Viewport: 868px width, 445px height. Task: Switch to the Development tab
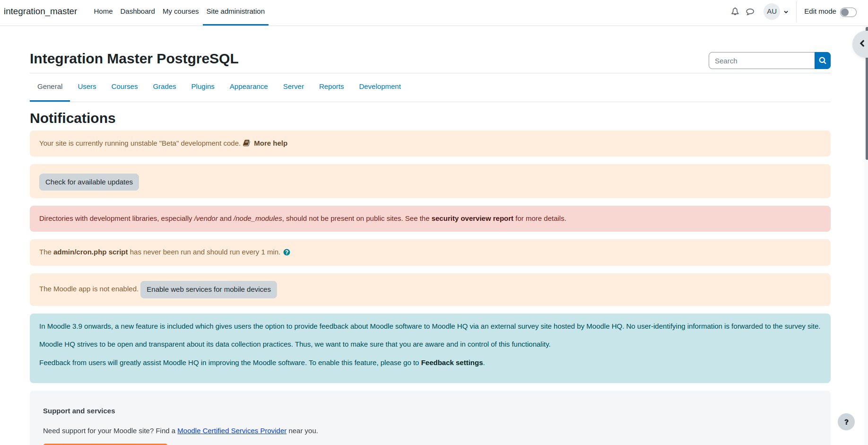pyautogui.click(x=380, y=87)
